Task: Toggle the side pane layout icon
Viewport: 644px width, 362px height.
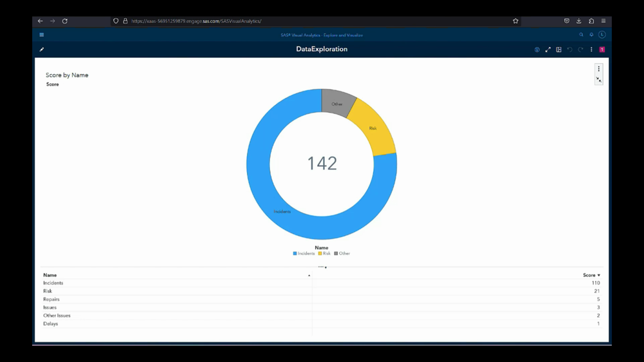Action: 558,49
